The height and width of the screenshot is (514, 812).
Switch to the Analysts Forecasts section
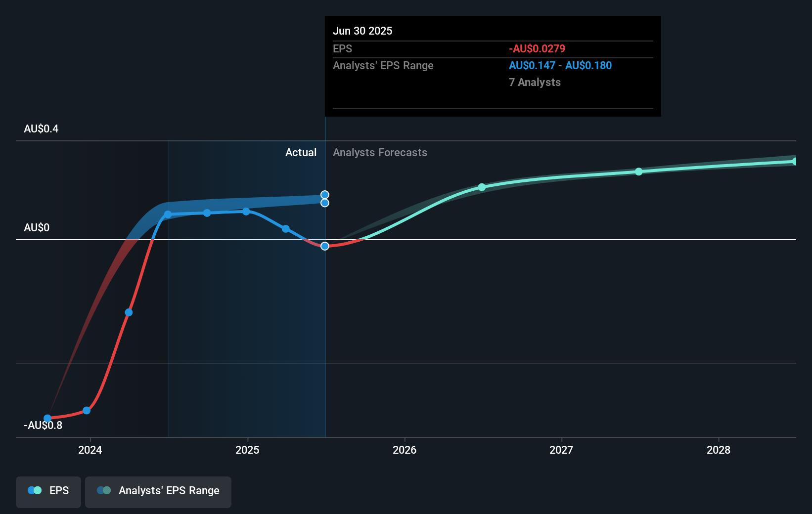pyautogui.click(x=380, y=152)
